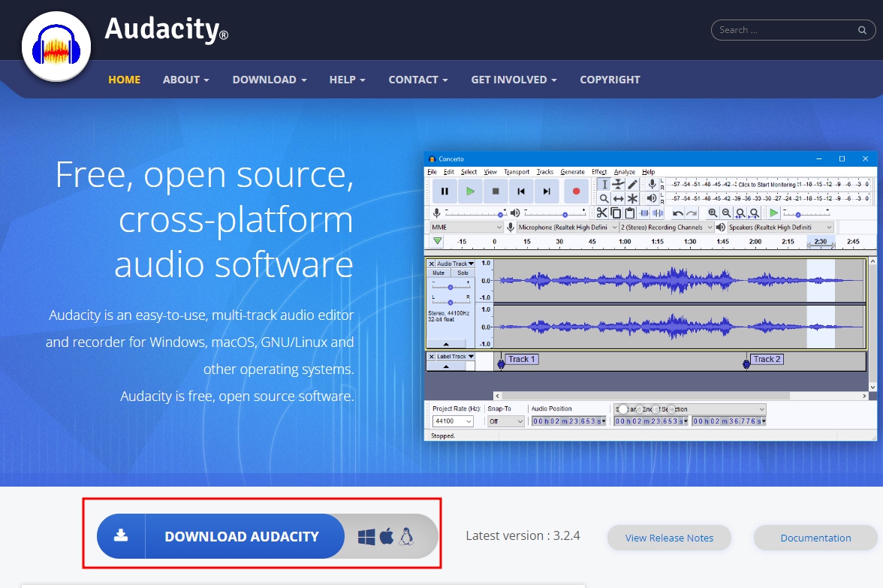Click Silence audio selection icon

[x=658, y=213]
